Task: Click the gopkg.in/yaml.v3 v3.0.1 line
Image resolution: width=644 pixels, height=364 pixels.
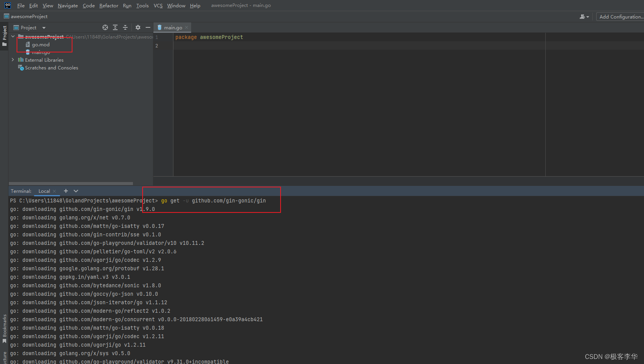Action: coord(70,277)
